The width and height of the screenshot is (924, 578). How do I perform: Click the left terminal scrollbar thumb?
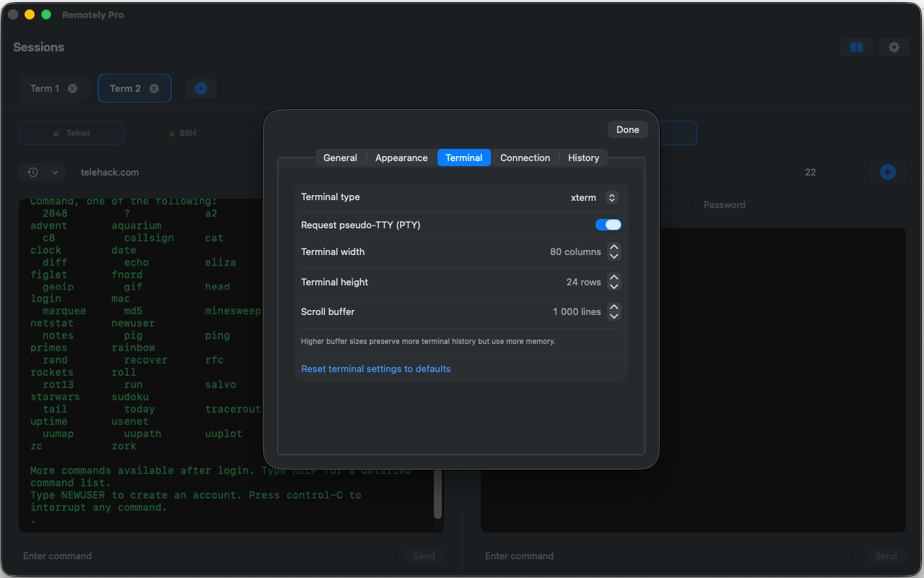pyautogui.click(x=437, y=495)
